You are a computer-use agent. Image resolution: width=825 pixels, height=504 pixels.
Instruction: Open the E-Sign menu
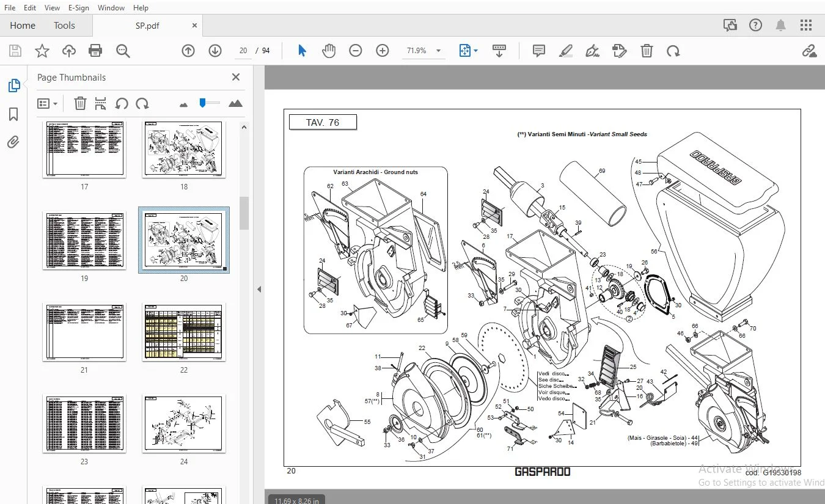pos(78,7)
